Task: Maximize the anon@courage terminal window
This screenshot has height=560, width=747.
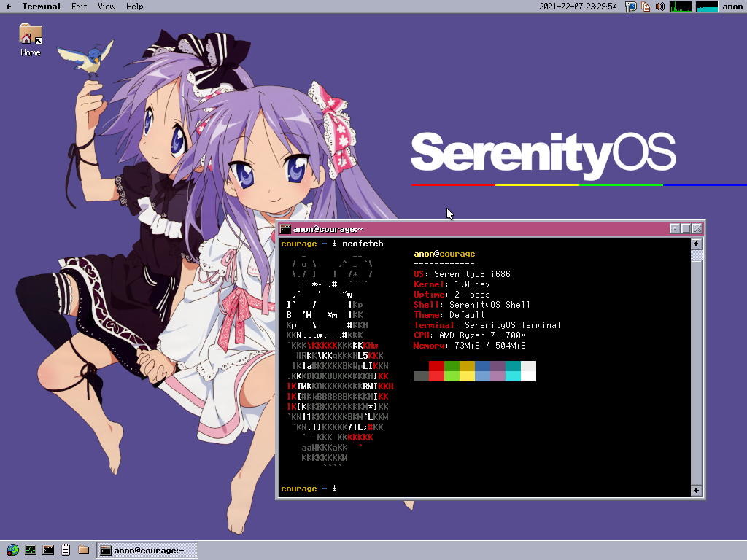Action: 686,228
